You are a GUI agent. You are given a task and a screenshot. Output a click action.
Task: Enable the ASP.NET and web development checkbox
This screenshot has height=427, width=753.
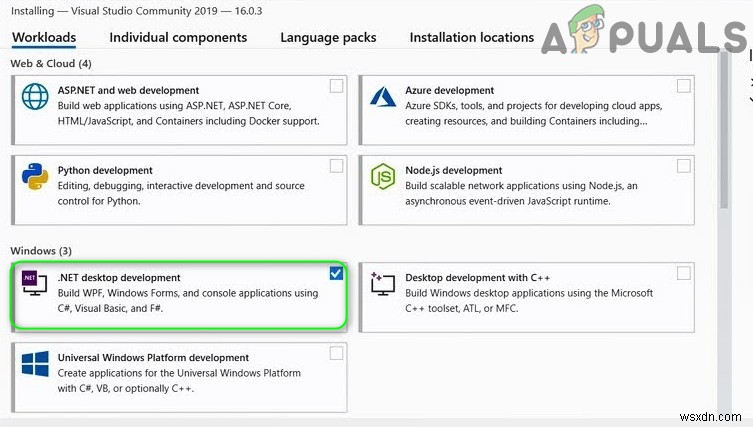coord(336,86)
